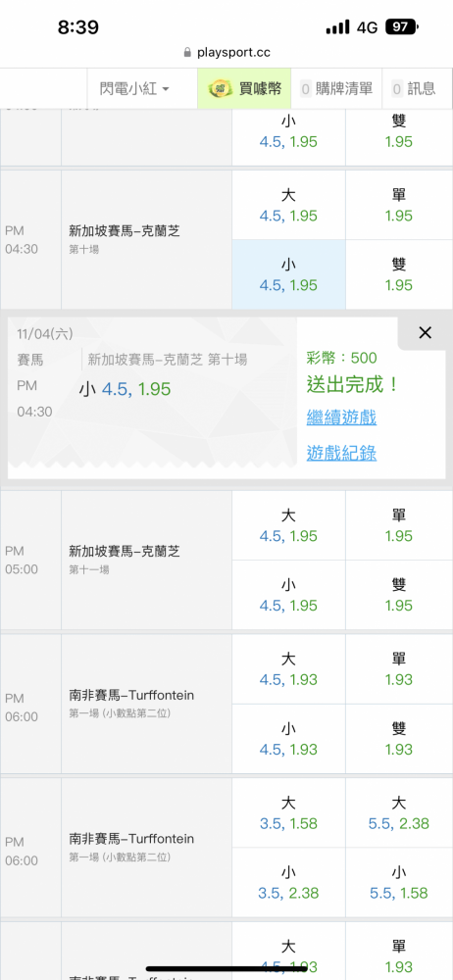Open the 閃電小紅 account dropdown
Screen dimensions: 453x980
tap(134, 89)
